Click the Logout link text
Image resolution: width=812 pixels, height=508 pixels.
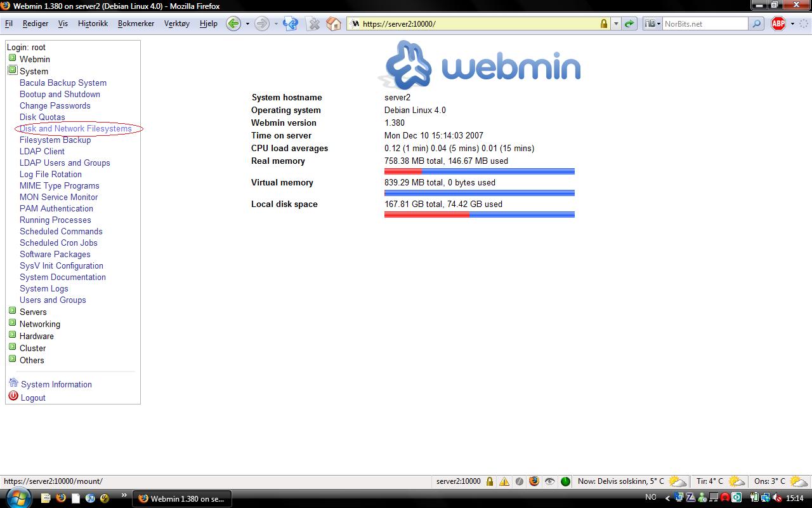(x=33, y=398)
